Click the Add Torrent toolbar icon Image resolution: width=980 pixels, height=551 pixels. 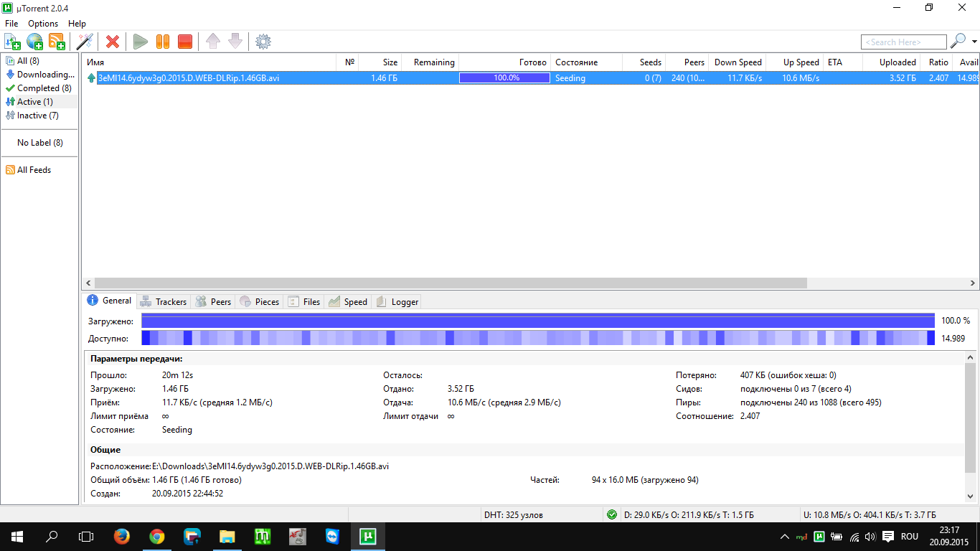[12, 42]
